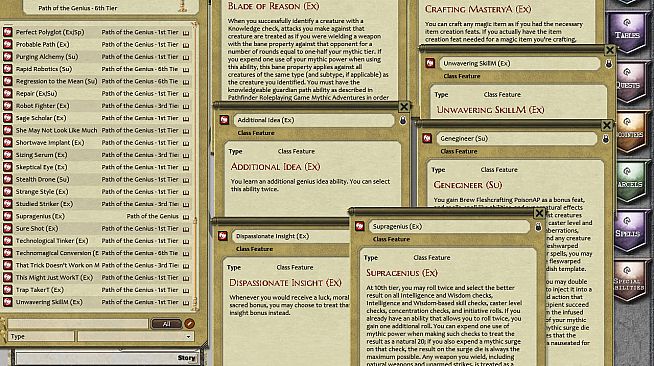654x366 pixels.
Task: Click the Genegineer (Su) name field
Action: coord(517,138)
